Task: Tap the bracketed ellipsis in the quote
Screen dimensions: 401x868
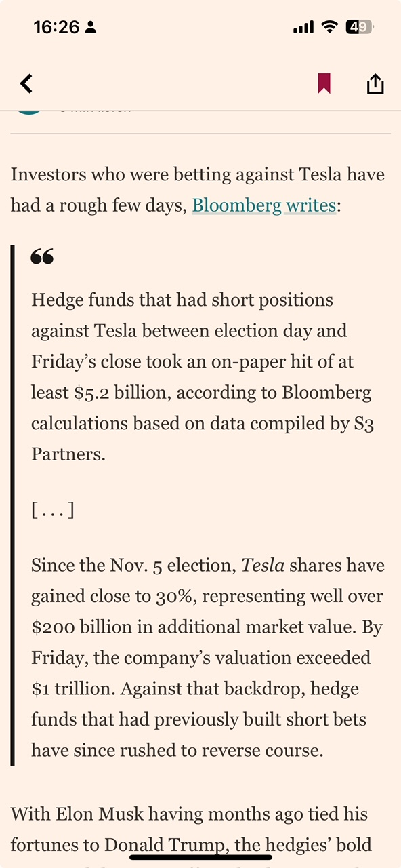Action: point(52,510)
